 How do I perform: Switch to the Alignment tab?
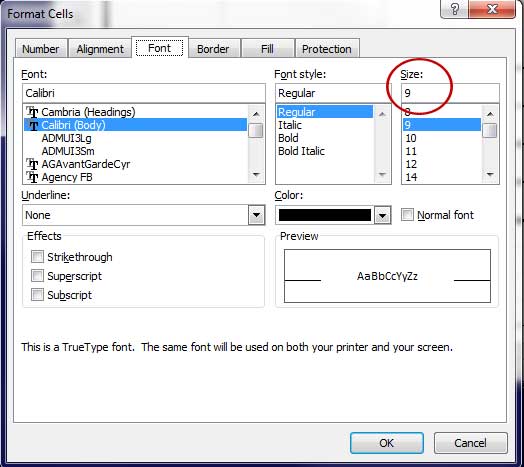click(100, 49)
